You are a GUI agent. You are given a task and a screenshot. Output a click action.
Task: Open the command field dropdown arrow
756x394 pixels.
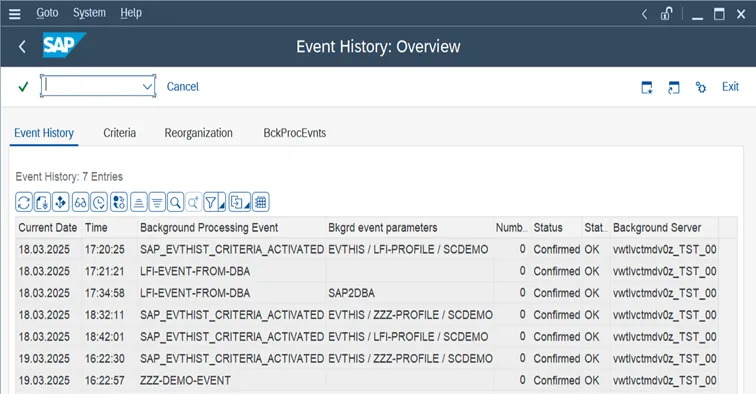148,87
